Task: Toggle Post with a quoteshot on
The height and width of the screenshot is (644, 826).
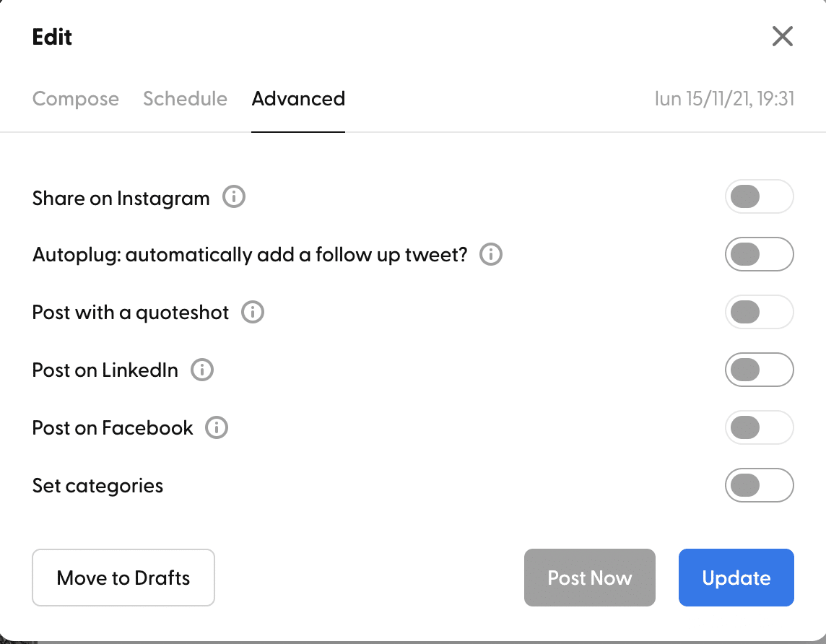Action: (x=759, y=312)
